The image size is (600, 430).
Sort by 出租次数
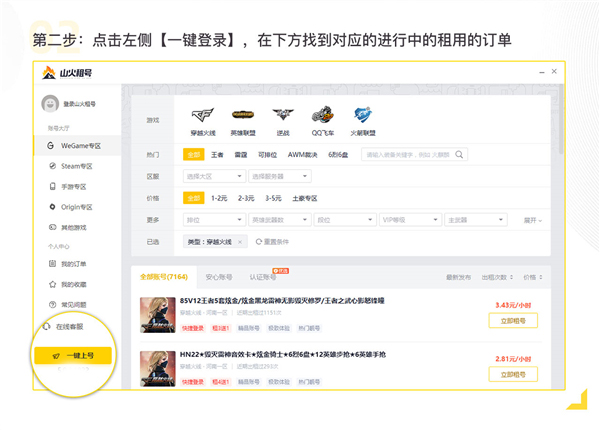[x=497, y=277]
